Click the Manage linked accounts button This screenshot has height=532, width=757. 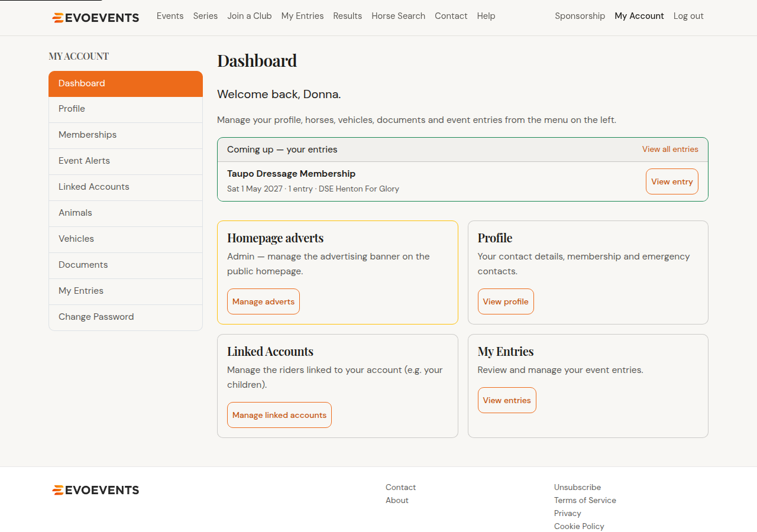click(279, 415)
